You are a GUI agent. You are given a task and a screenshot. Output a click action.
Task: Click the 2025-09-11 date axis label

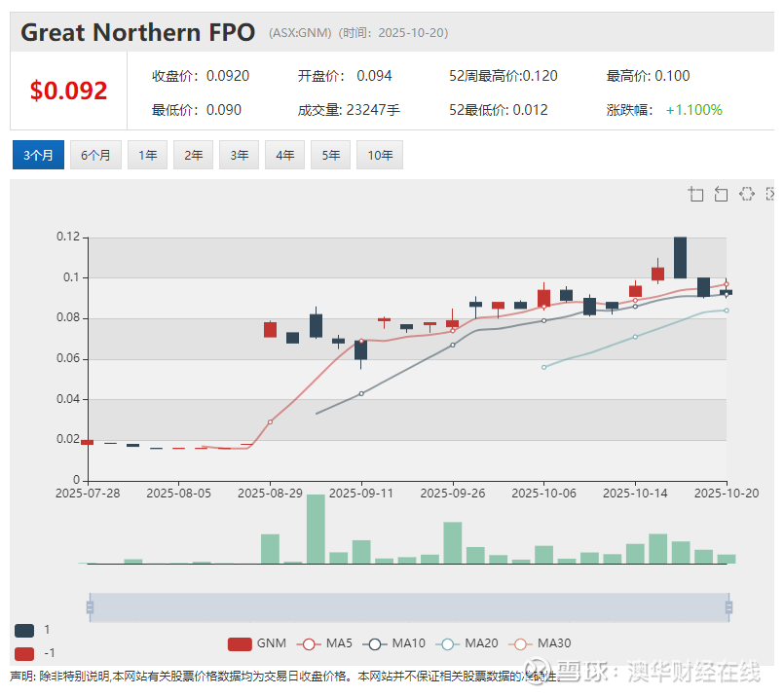coord(361,494)
